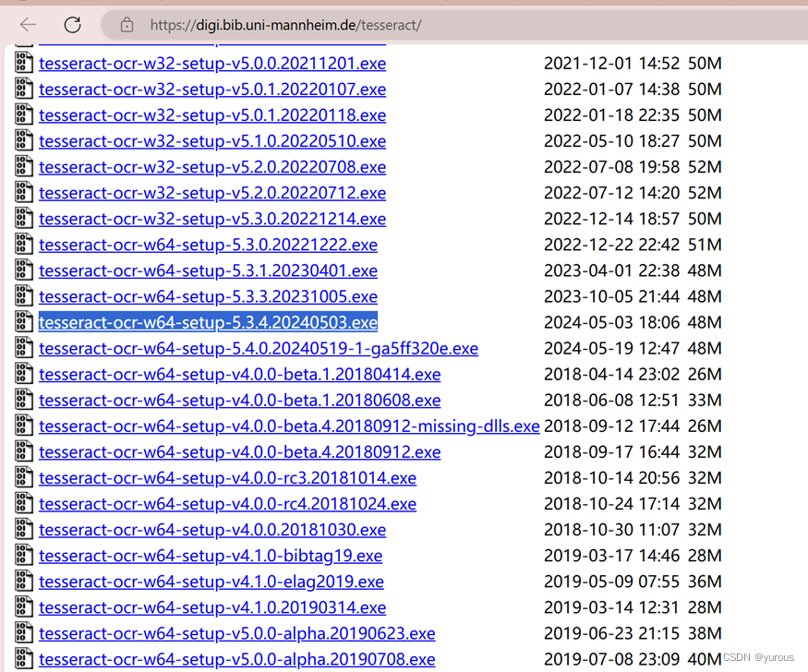Image resolution: width=808 pixels, height=672 pixels.
Task: Click file icon beside v5.0.0-alpha.20190708.exe
Action: 24,658
